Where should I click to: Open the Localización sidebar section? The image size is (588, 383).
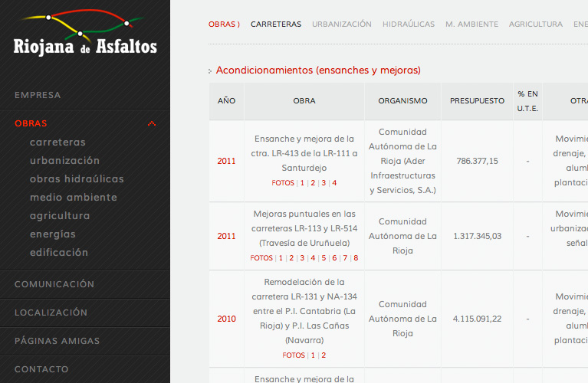(51, 313)
